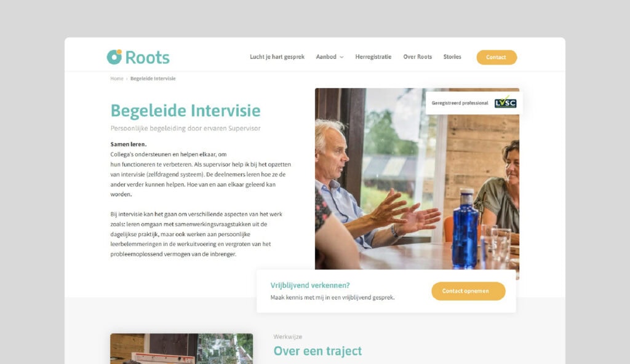The width and height of the screenshot is (630, 364).
Task: Click the Roots logo icon
Action: pyautogui.click(x=114, y=57)
